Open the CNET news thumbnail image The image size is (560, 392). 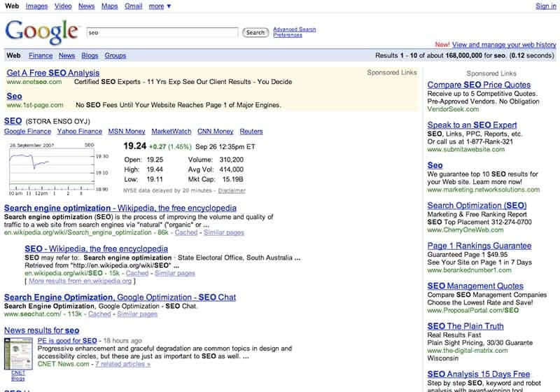click(18, 353)
